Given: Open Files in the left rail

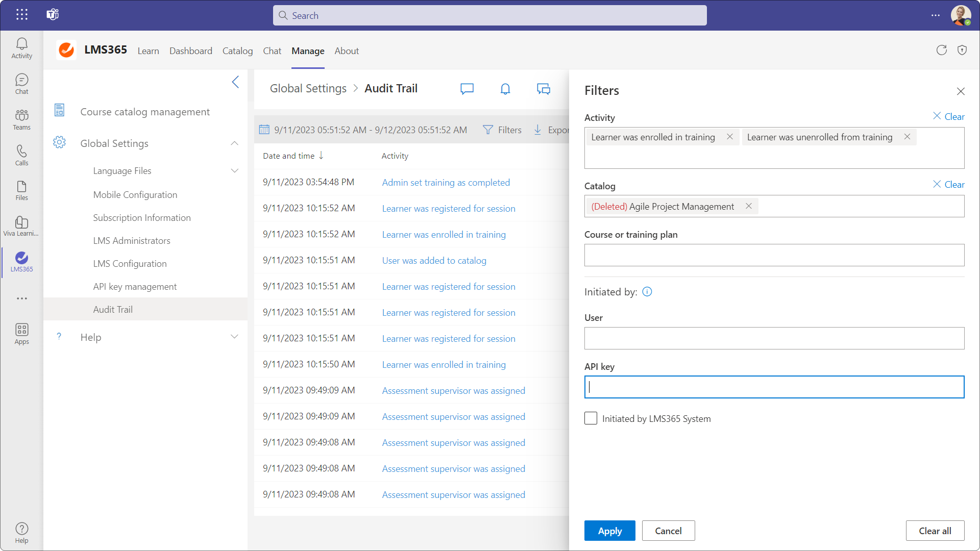Looking at the screenshot, I should click(21, 191).
